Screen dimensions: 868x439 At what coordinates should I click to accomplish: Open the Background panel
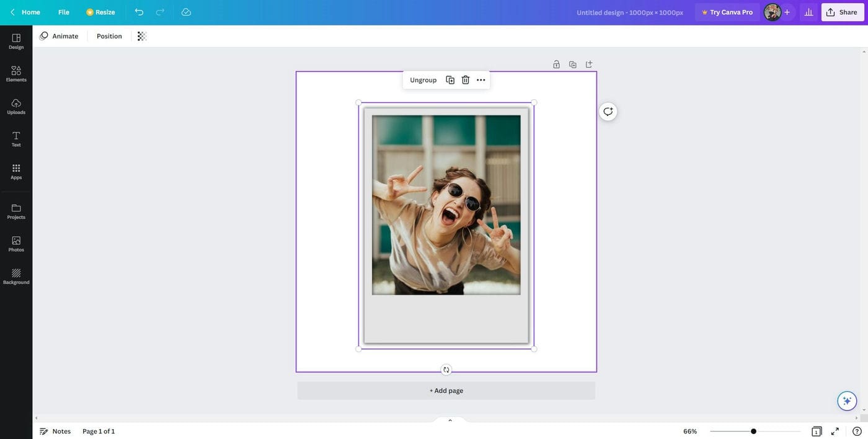(x=16, y=273)
